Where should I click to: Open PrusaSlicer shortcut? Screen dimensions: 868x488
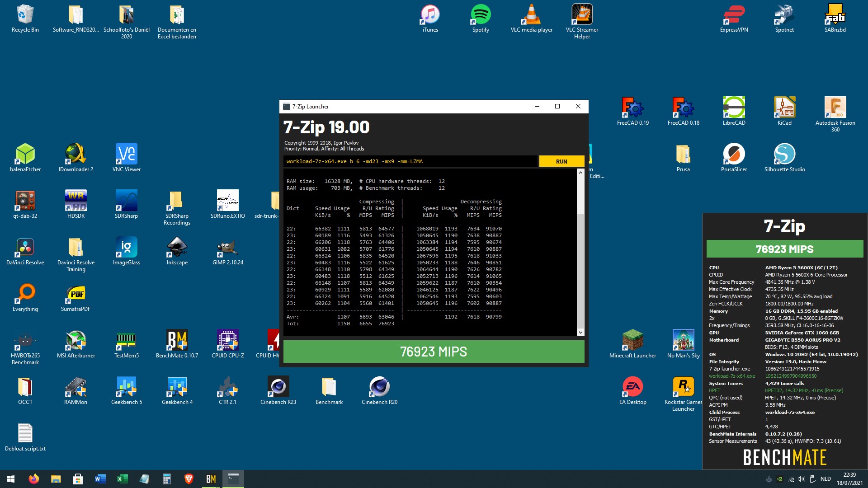point(734,158)
